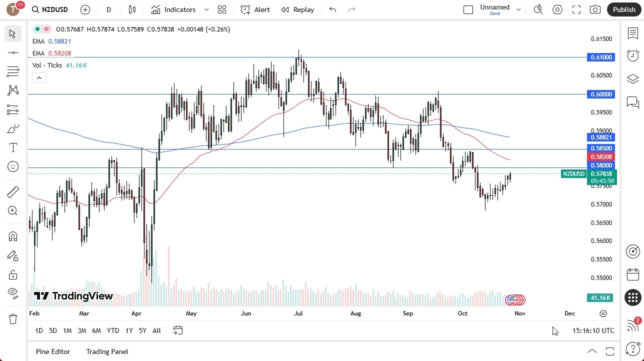
Task: Enable magnet mode in the left toolbar
Action: click(13, 236)
